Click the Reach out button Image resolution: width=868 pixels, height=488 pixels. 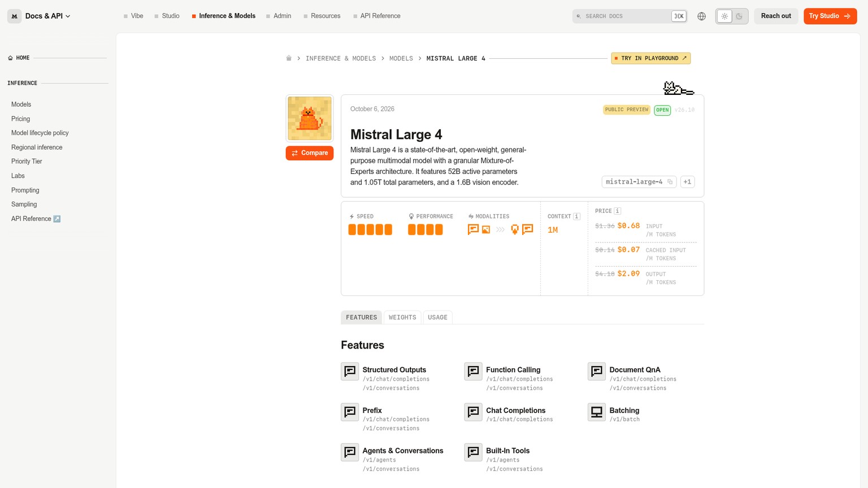click(776, 16)
